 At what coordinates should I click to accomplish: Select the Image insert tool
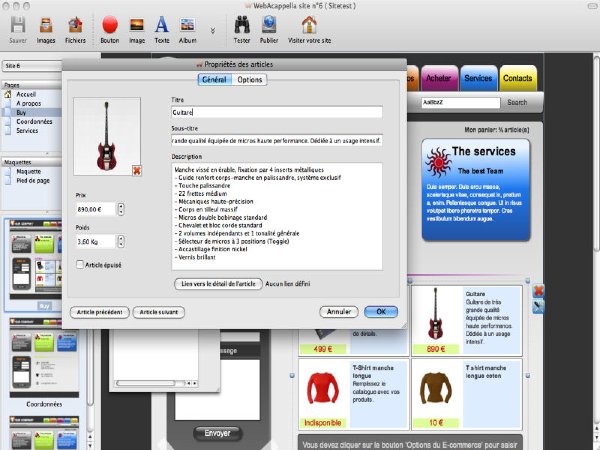(x=137, y=25)
